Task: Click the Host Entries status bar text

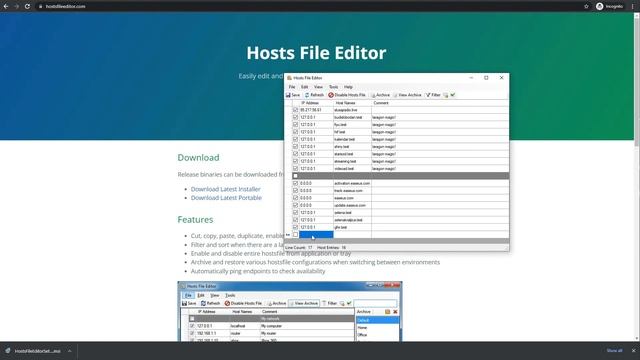Action: click(x=331, y=248)
